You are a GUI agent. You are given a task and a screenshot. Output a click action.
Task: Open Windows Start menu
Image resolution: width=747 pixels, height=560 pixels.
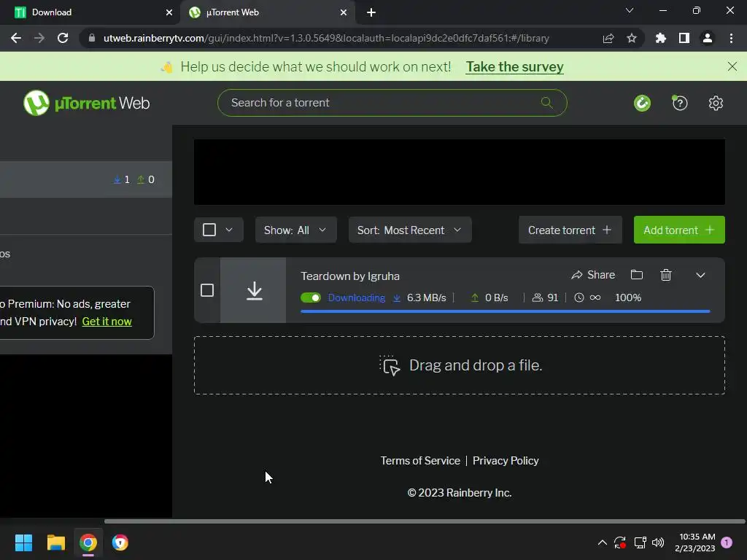[23, 542]
